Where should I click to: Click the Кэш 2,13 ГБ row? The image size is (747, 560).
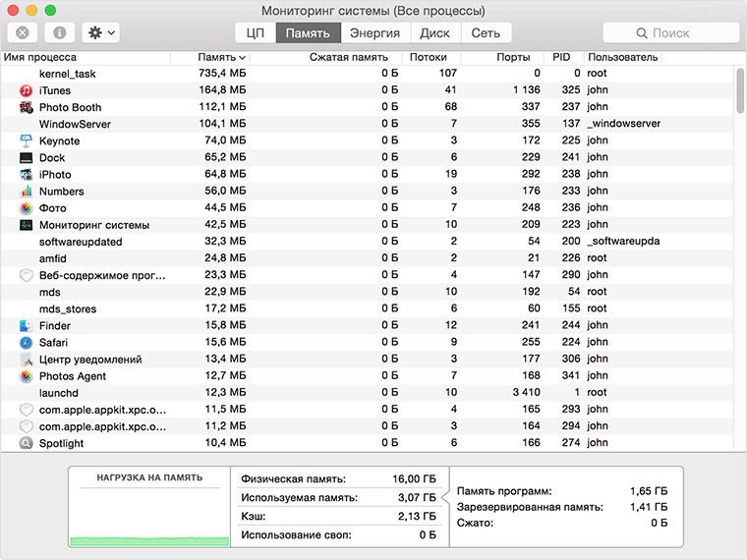click(x=339, y=516)
